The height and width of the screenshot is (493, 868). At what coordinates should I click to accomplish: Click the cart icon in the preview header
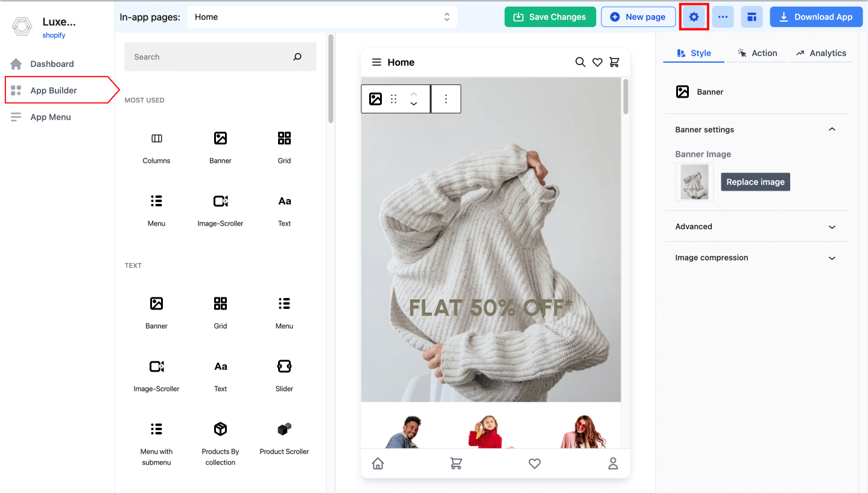(x=614, y=62)
